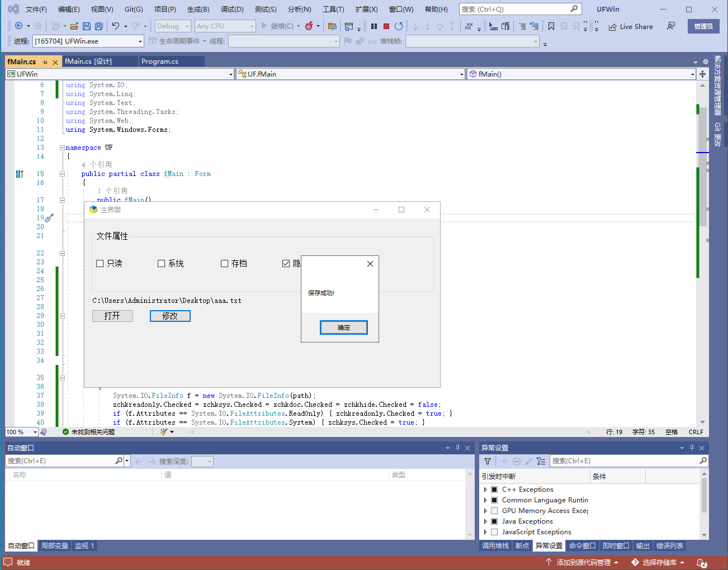Expand the Java Exceptions tree node
The height and width of the screenshot is (570, 728).
point(485,521)
